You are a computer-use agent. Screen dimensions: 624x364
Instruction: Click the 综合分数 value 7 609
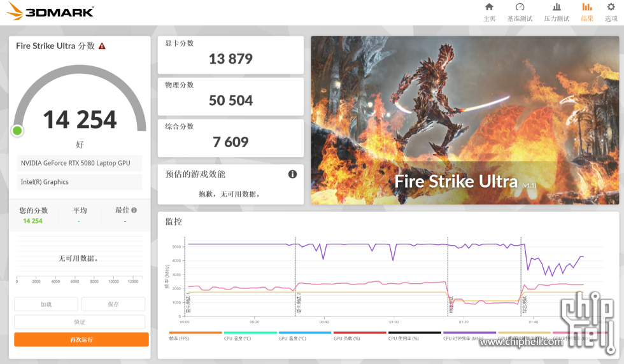point(230,142)
